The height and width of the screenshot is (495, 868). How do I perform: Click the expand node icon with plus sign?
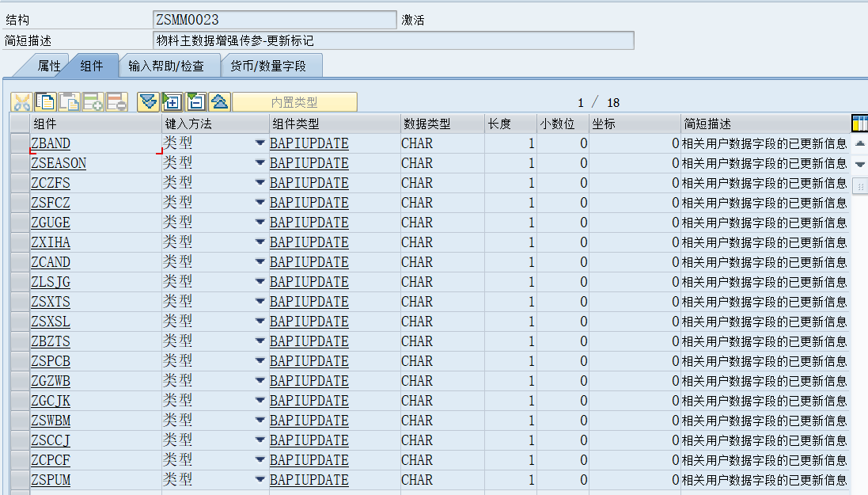(172, 101)
